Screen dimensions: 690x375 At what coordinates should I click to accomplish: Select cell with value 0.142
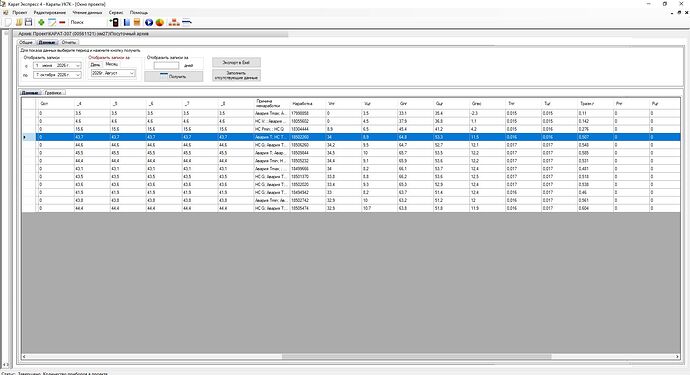pyautogui.click(x=595, y=121)
